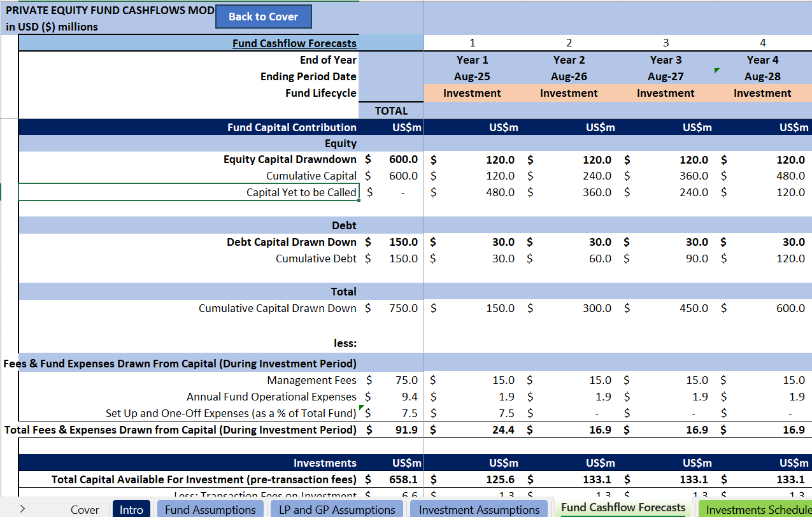Select the TOTAL column header
The width and height of the screenshot is (812, 517).
391,111
